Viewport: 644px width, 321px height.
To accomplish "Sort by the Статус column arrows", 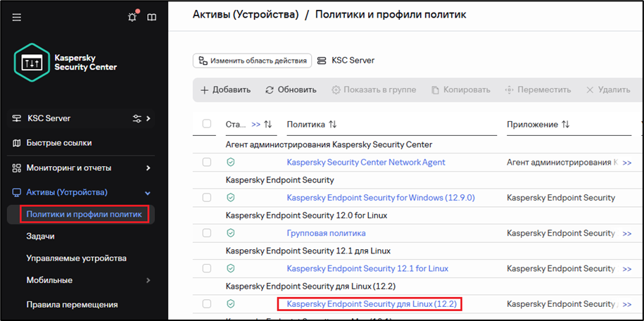I will pyautogui.click(x=267, y=124).
